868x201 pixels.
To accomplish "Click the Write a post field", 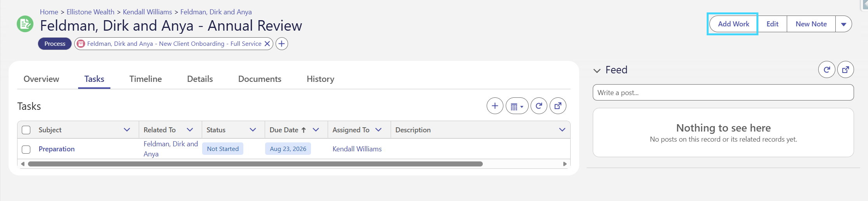I will (x=723, y=93).
